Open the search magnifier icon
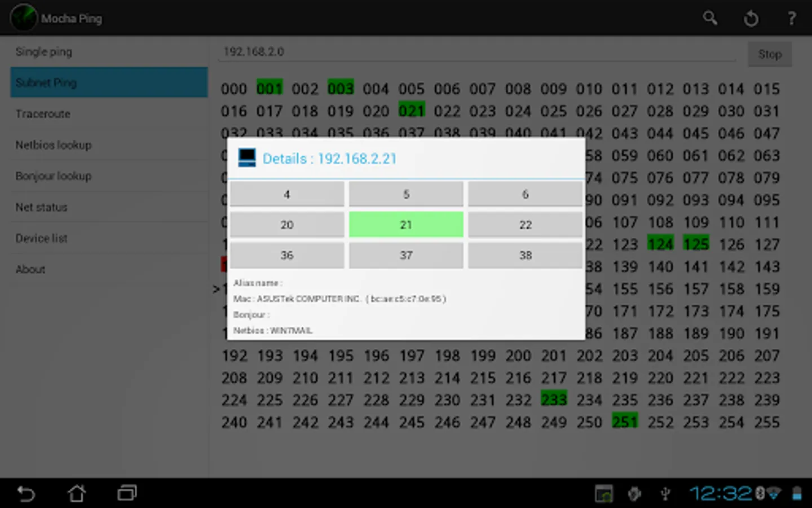This screenshot has width=812, height=508. pos(710,18)
